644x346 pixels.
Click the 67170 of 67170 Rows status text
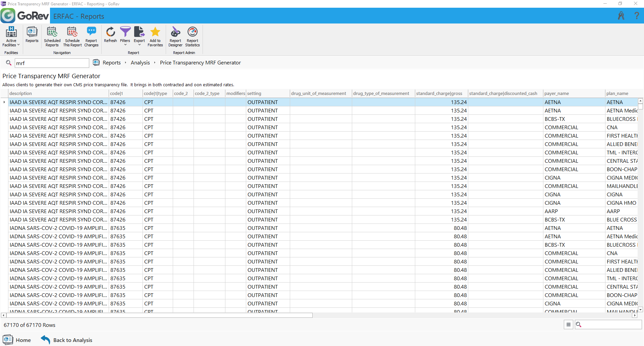coord(30,325)
